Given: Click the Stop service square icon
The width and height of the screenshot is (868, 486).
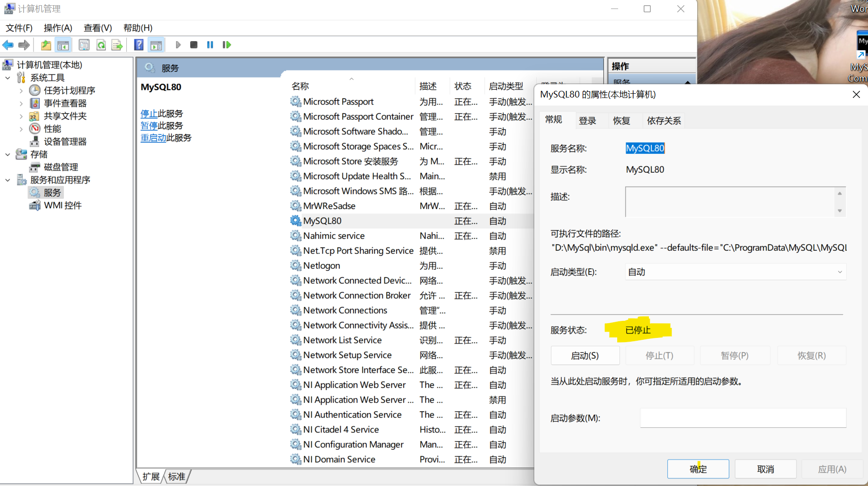Looking at the screenshot, I should pos(194,45).
